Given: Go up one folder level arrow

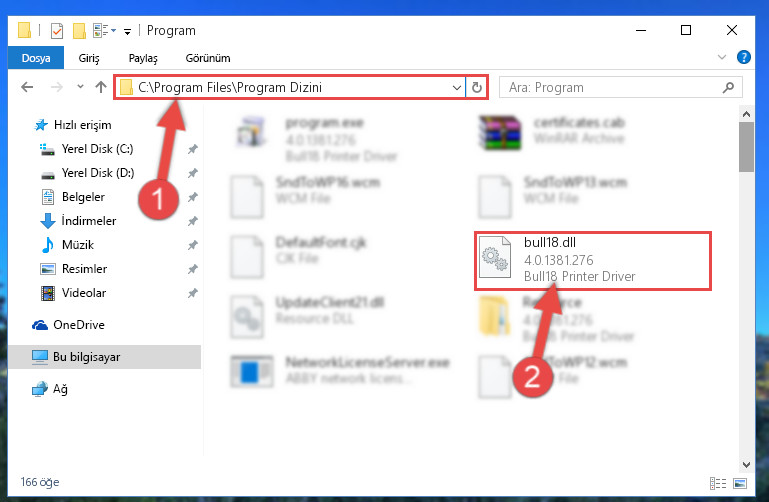Looking at the screenshot, I should point(101,87).
